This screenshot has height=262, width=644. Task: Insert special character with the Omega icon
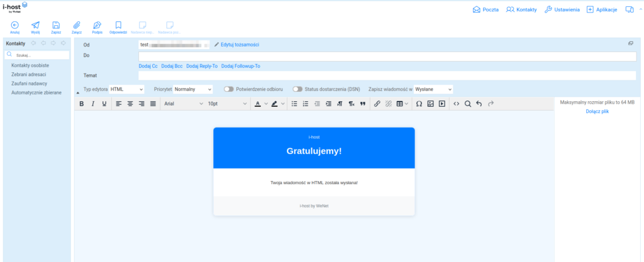419,104
